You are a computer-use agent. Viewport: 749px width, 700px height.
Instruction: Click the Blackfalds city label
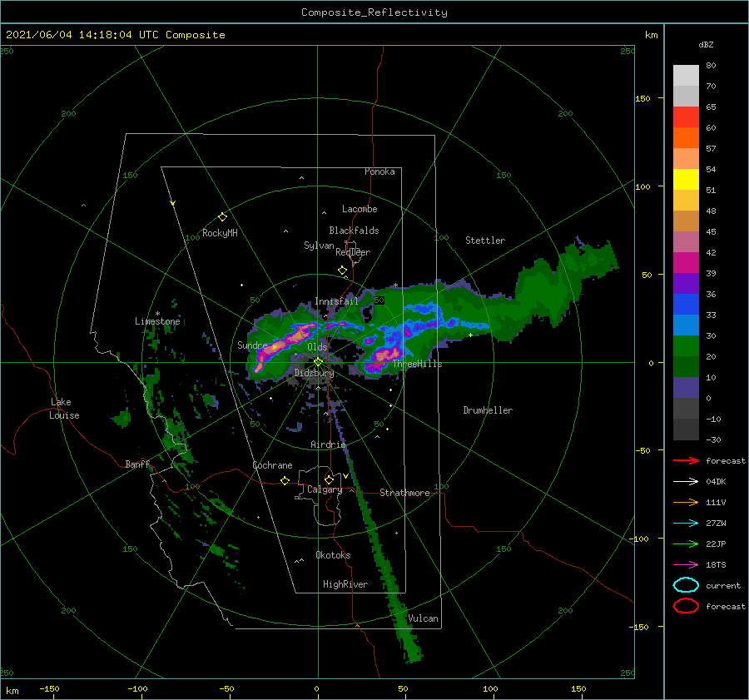(x=354, y=231)
